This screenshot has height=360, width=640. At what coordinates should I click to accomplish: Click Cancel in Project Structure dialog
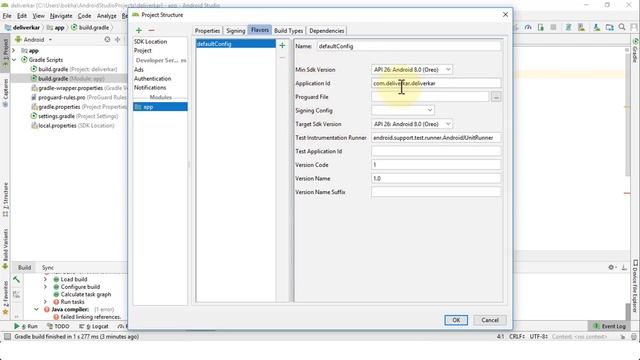(x=490, y=320)
